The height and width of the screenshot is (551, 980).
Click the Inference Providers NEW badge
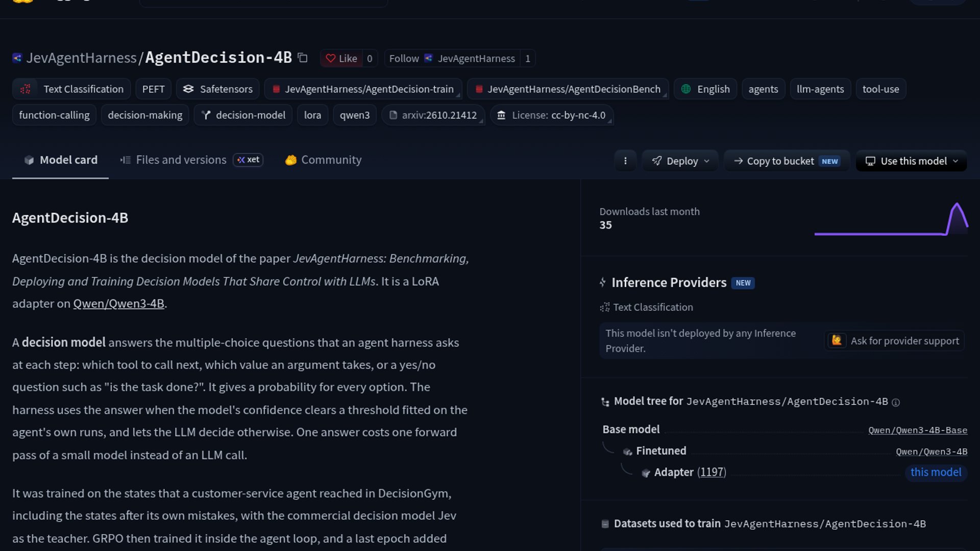coord(743,283)
